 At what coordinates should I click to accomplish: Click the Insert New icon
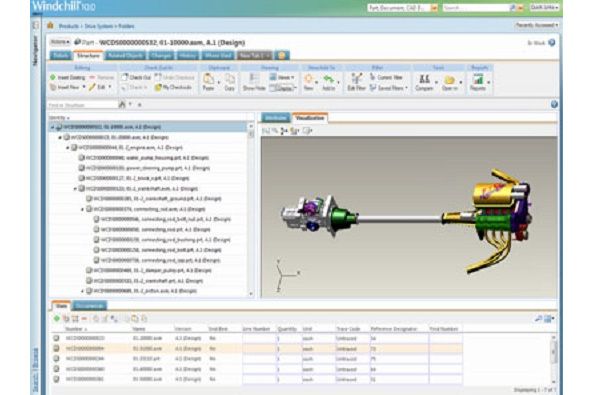[x=53, y=87]
